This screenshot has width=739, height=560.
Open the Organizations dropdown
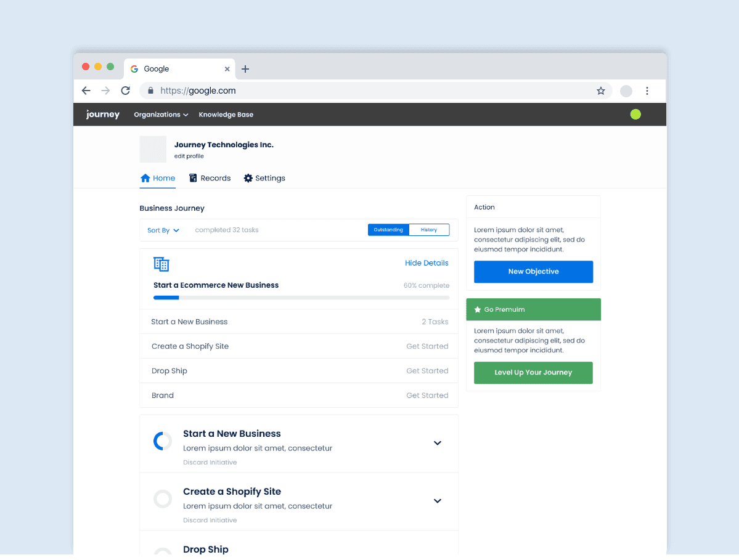(x=161, y=115)
